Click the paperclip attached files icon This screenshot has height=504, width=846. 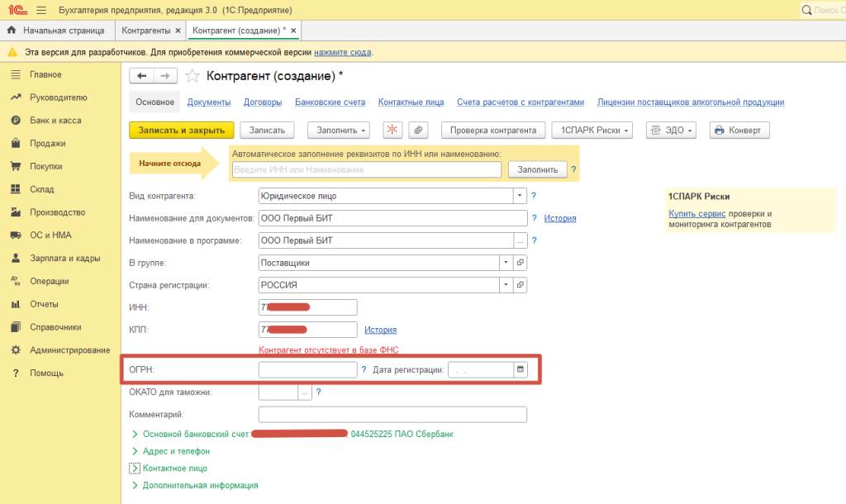coord(419,131)
